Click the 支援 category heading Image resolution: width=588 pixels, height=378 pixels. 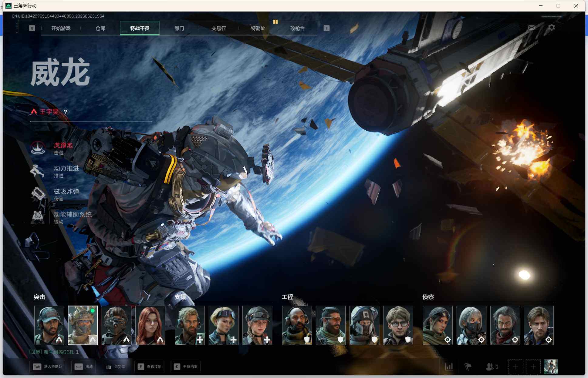180,297
